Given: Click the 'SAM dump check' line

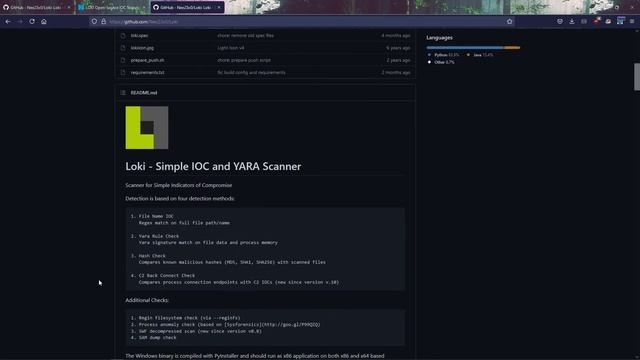Looking at the screenshot, I should coord(153,338).
